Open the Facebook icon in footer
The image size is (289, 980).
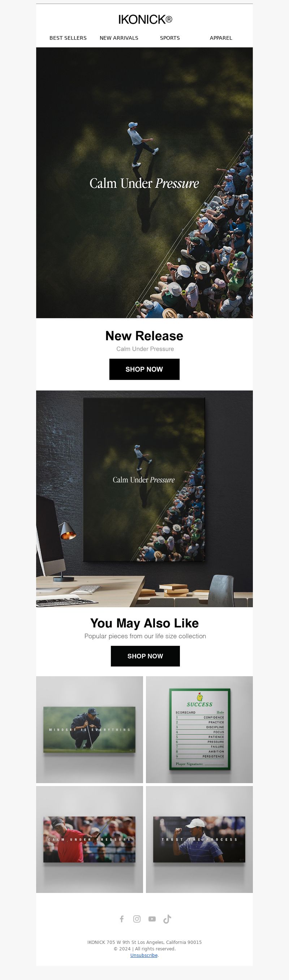122,919
